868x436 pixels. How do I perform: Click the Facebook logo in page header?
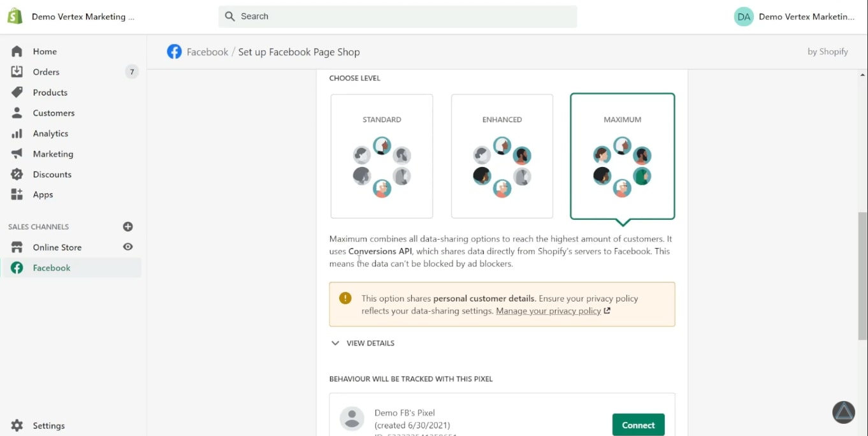coord(174,52)
